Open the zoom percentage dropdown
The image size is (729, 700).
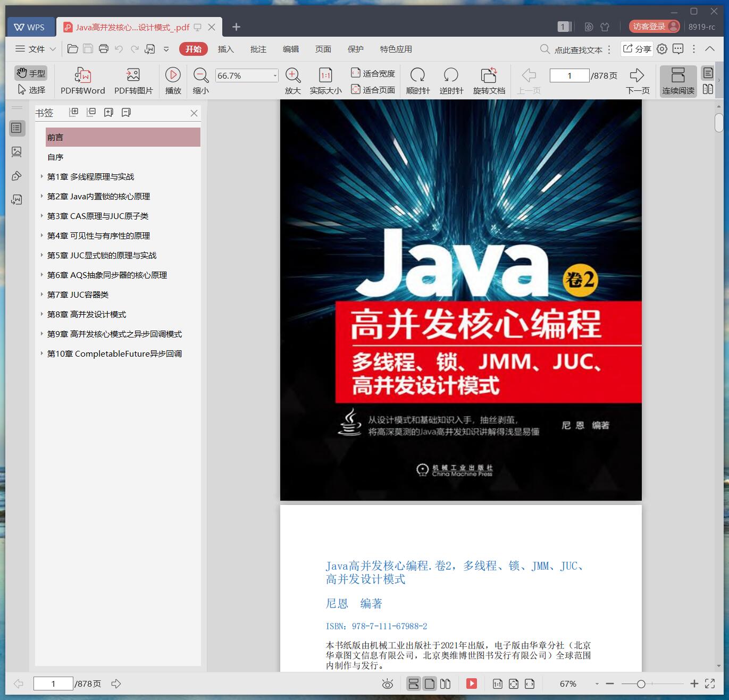275,75
